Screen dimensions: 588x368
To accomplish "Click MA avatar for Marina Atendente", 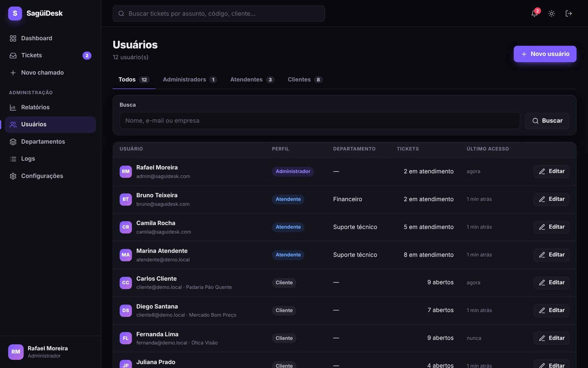I will 126,255.
